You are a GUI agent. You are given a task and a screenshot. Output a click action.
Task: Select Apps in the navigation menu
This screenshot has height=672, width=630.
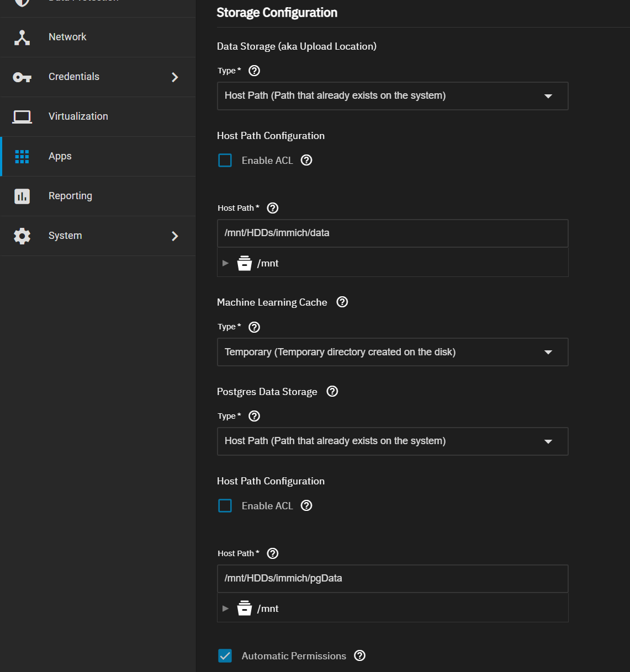pyautogui.click(x=60, y=156)
